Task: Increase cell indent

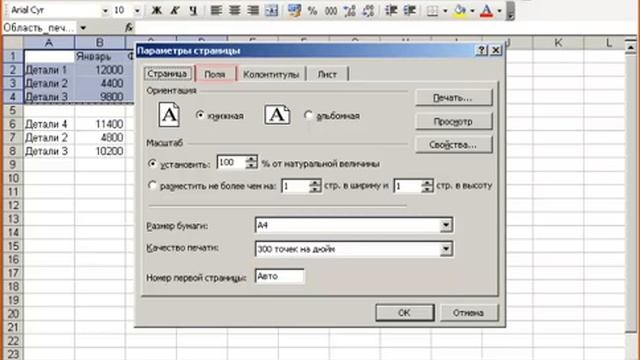Action: pyautogui.click(x=409, y=10)
